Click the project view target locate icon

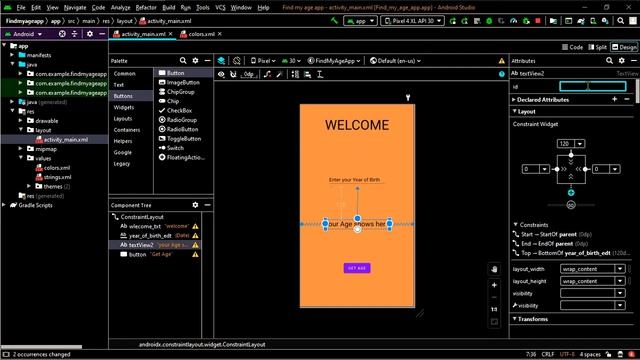click(x=62, y=34)
